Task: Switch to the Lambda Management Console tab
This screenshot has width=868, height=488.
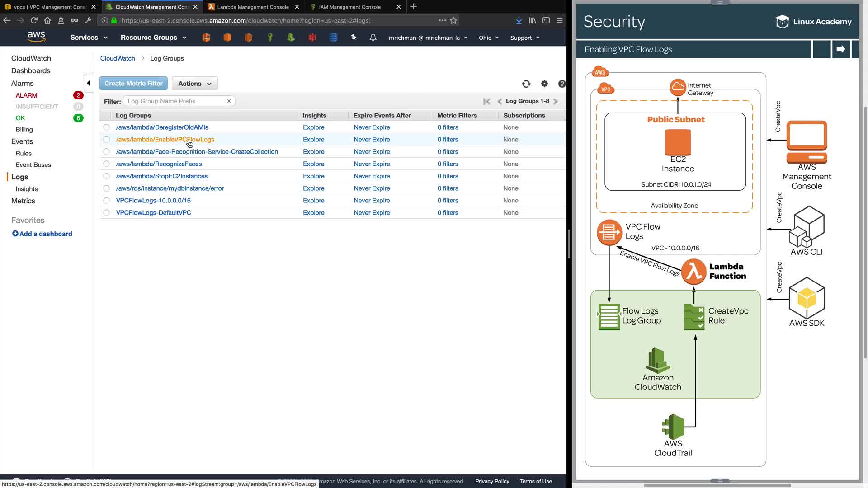Action: tap(253, 7)
